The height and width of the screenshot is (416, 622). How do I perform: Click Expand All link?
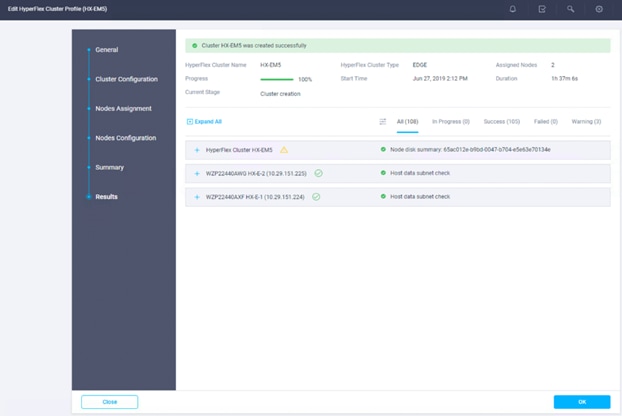[x=204, y=122]
